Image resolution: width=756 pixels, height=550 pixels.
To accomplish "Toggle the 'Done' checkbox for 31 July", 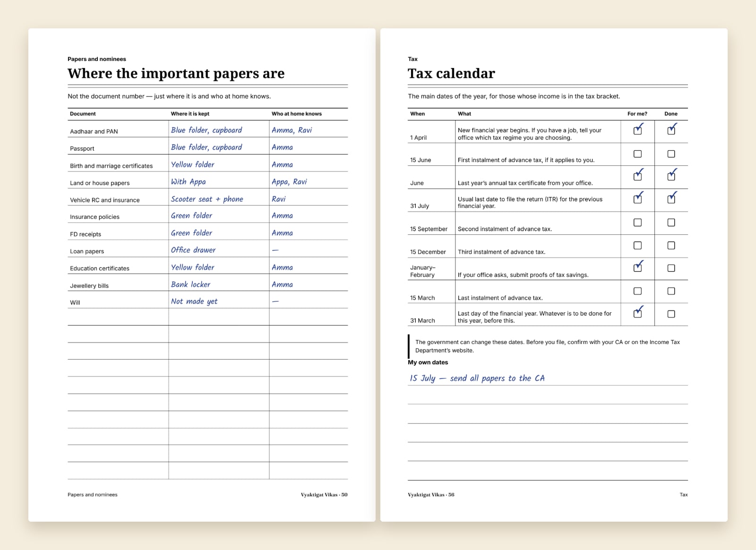I will click(671, 199).
